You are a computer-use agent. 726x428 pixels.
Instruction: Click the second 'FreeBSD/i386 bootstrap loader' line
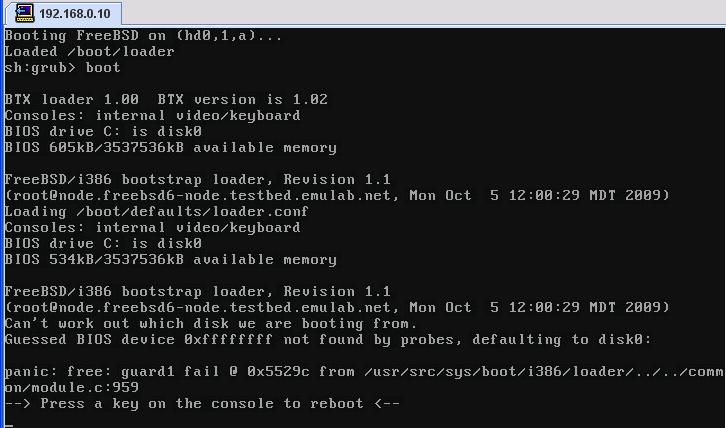coord(198,291)
